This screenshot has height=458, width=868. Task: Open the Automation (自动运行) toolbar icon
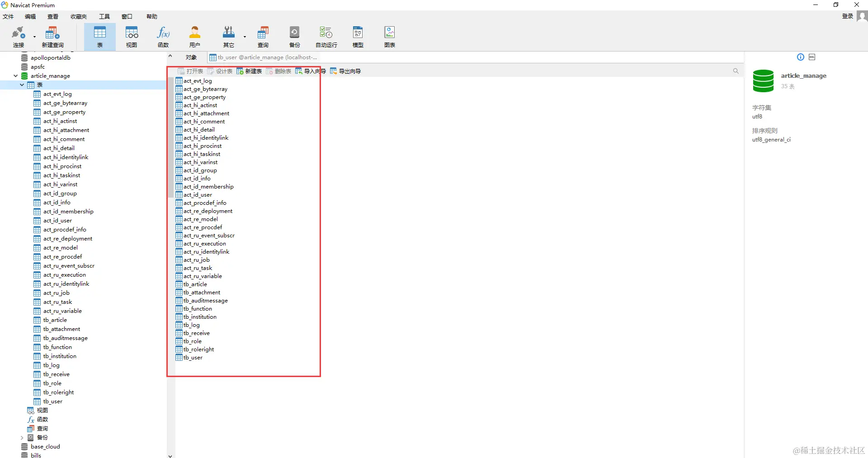(326, 37)
